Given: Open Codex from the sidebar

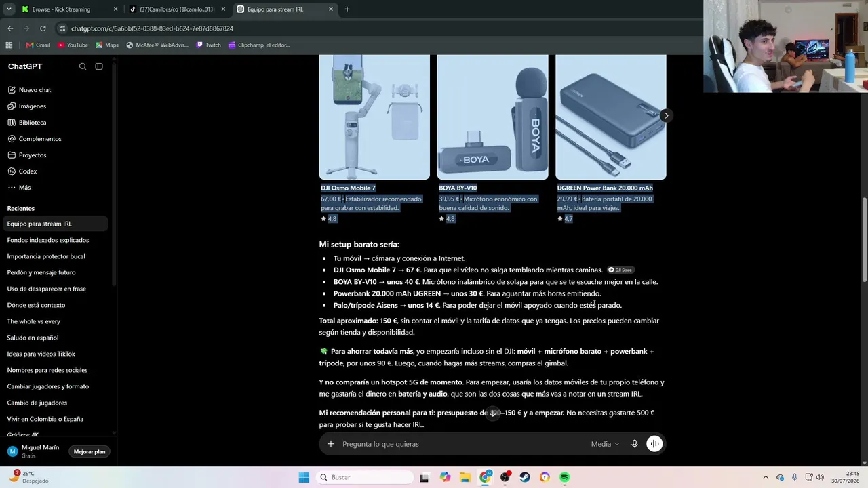Looking at the screenshot, I should click(x=54, y=171).
